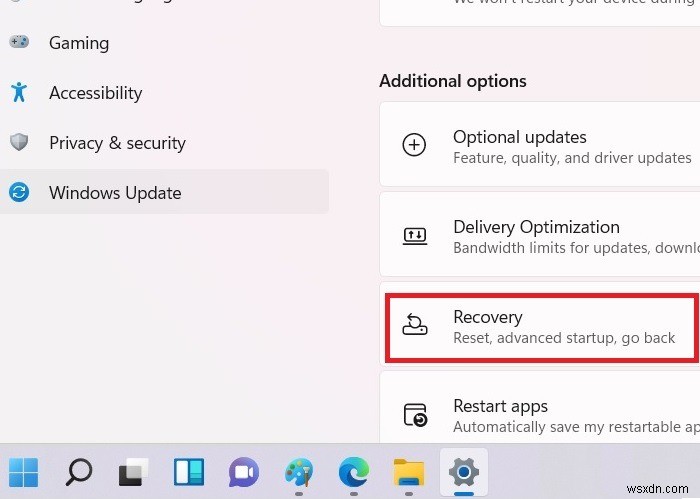
Task: Click the Delivery Optimization icon
Action: (x=415, y=236)
